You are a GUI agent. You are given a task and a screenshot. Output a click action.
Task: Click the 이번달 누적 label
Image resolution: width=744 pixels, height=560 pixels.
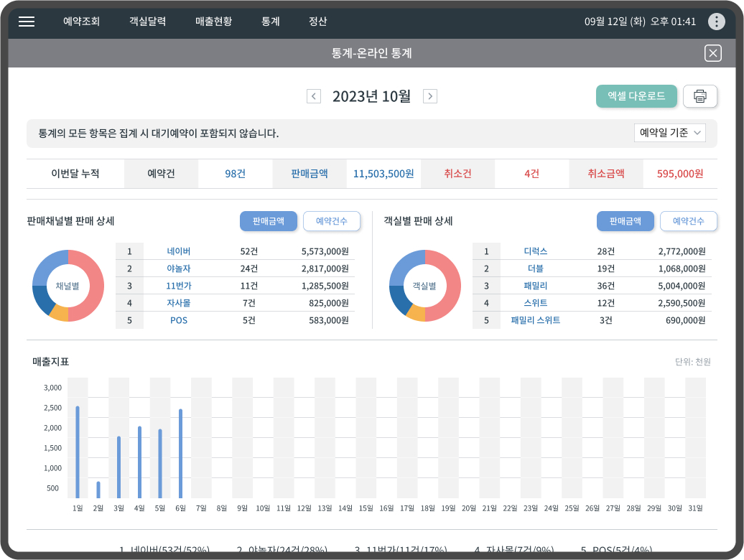[75, 174]
